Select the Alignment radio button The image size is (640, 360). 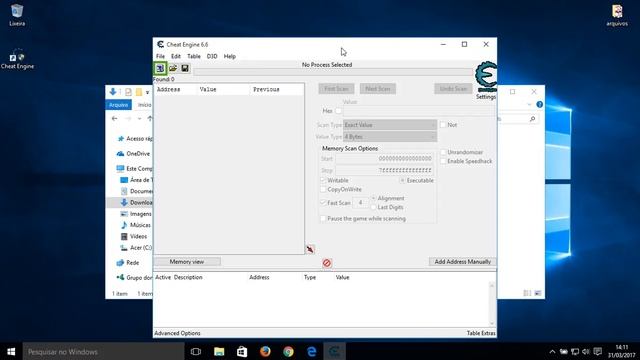pos(373,198)
